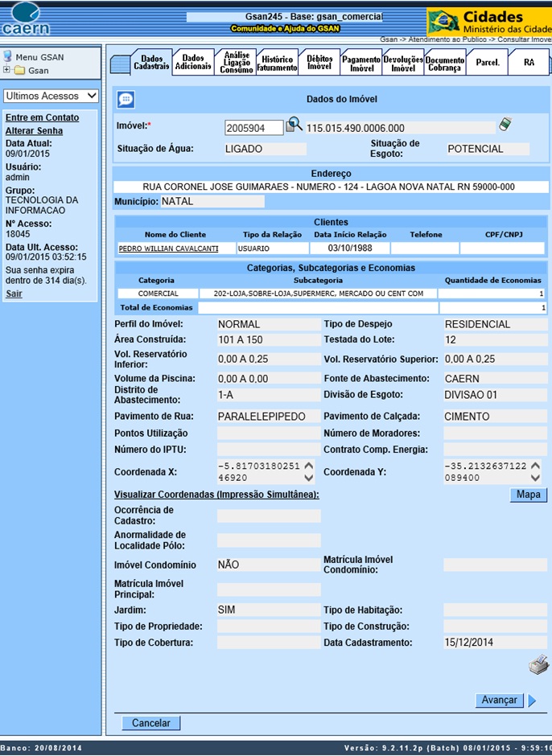Switch to the Débitos Imóvel tab
The image size is (552, 756).
click(x=319, y=63)
